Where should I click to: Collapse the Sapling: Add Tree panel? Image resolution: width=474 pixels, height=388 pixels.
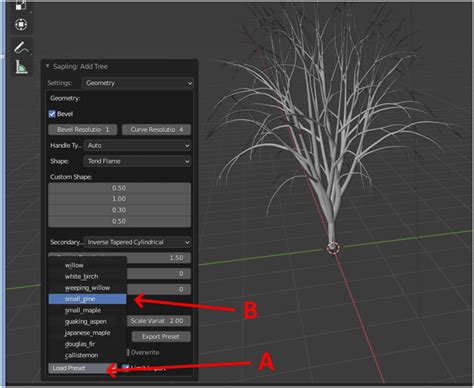pos(47,66)
